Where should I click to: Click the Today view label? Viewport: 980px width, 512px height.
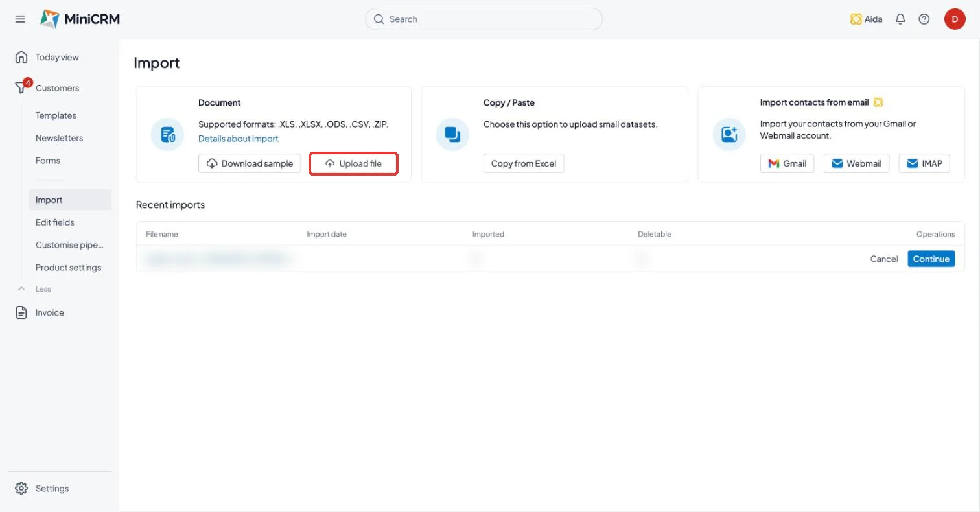57,57
